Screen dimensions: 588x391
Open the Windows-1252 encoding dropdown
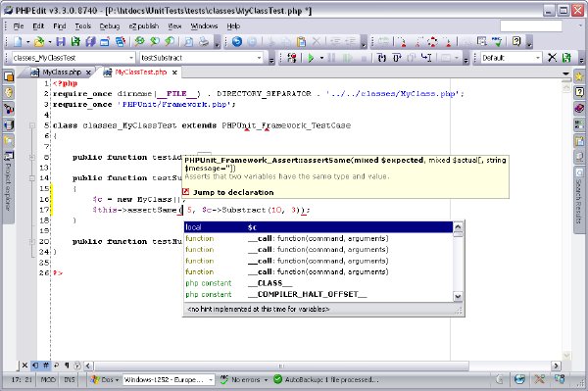[x=211, y=380]
